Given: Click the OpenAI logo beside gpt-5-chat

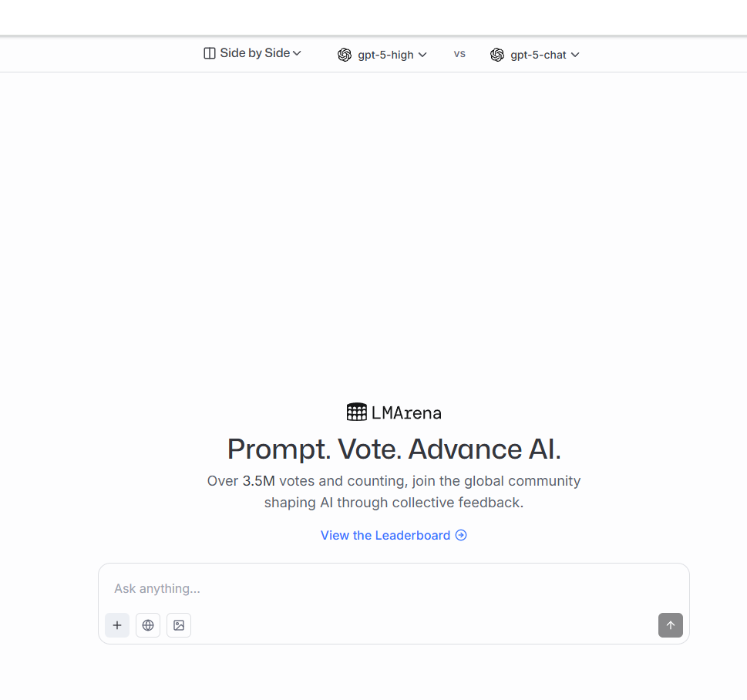Looking at the screenshot, I should pos(497,55).
